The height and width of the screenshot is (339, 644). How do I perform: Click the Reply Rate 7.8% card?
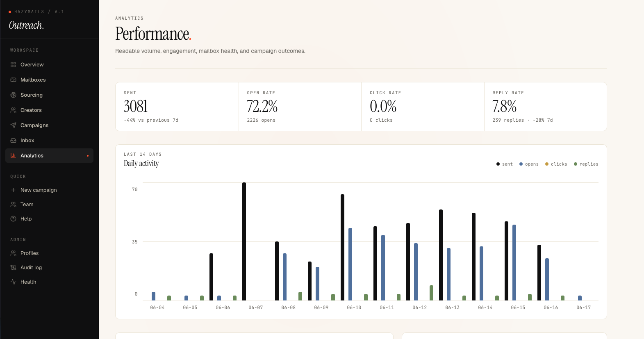pyautogui.click(x=545, y=107)
